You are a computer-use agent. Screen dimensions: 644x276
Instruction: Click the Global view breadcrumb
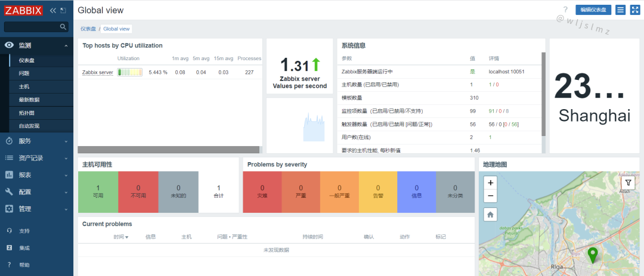point(116,29)
